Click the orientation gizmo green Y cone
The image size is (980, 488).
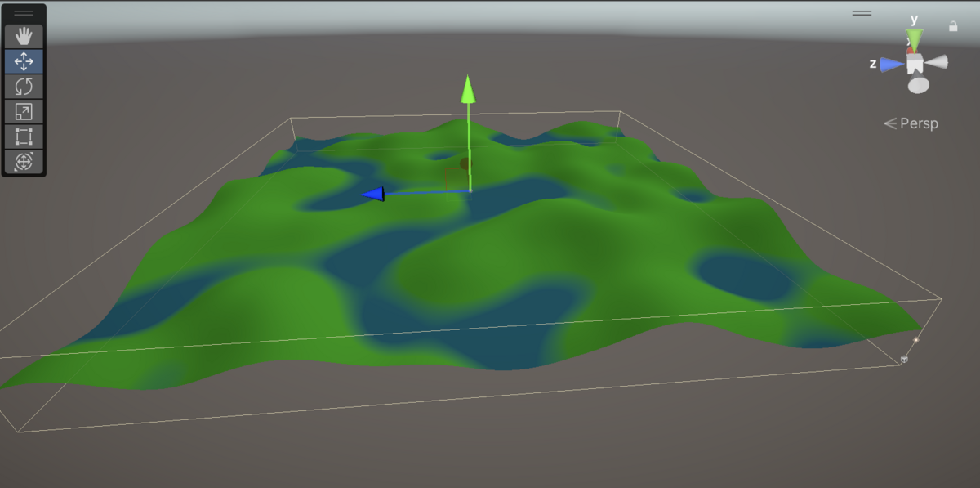click(915, 39)
